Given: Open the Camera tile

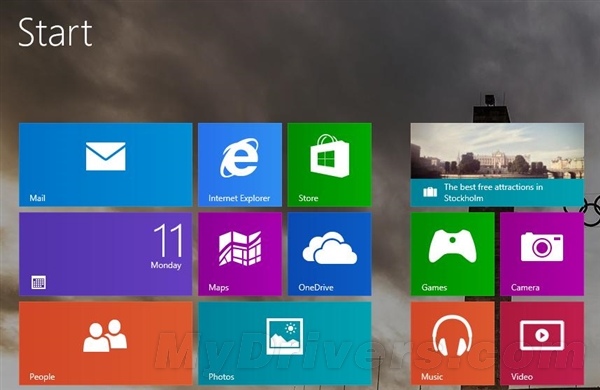Looking at the screenshot, I should pyautogui.click(x=542, y=254).
